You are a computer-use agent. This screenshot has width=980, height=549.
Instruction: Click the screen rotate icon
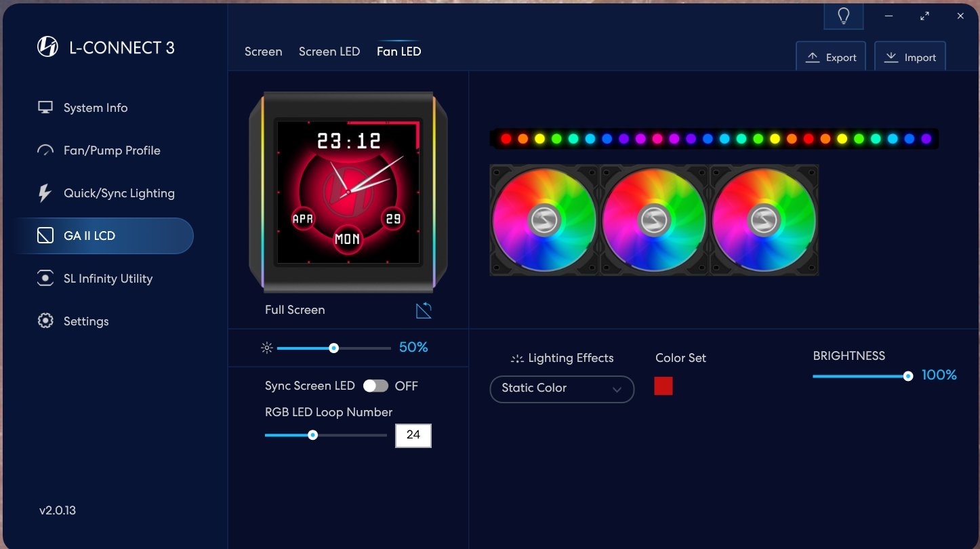[x=424, y=310]
